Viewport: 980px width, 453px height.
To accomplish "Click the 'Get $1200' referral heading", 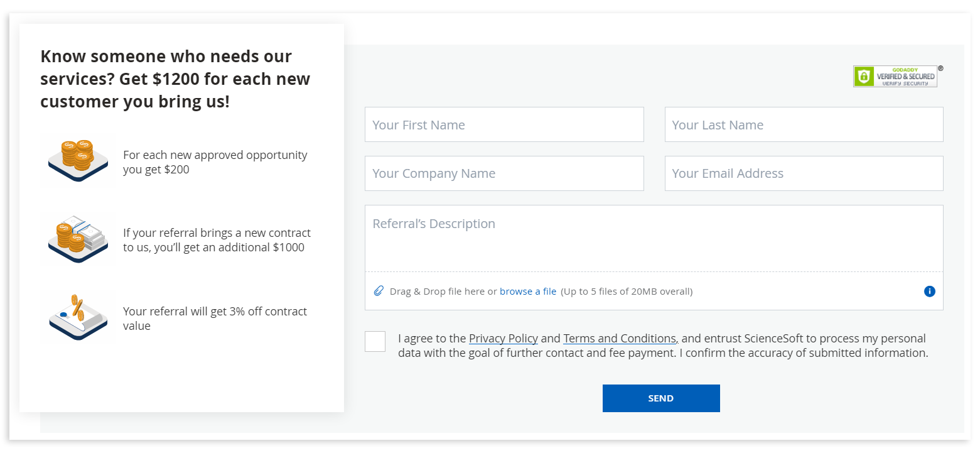I will (175, 79).
